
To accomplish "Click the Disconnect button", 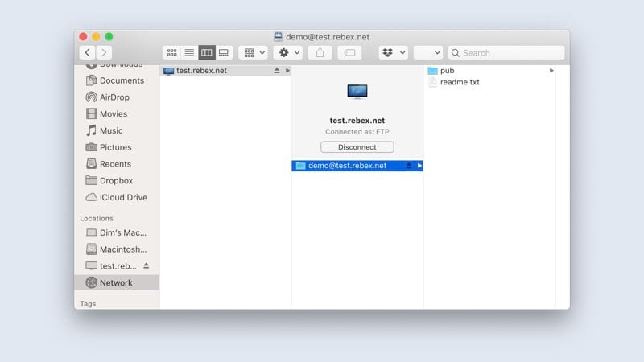I will click(357, 147).
